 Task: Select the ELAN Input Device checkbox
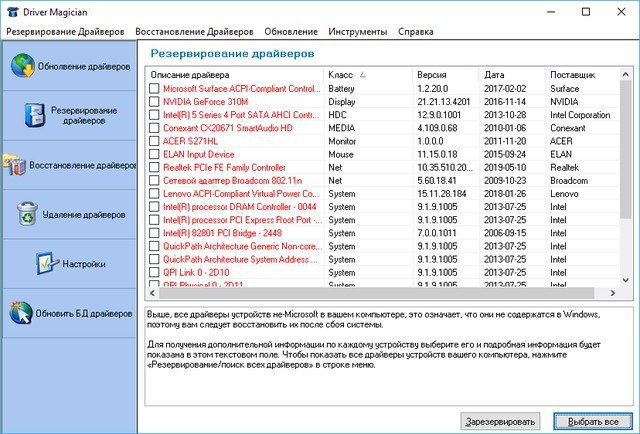point(154,154)
